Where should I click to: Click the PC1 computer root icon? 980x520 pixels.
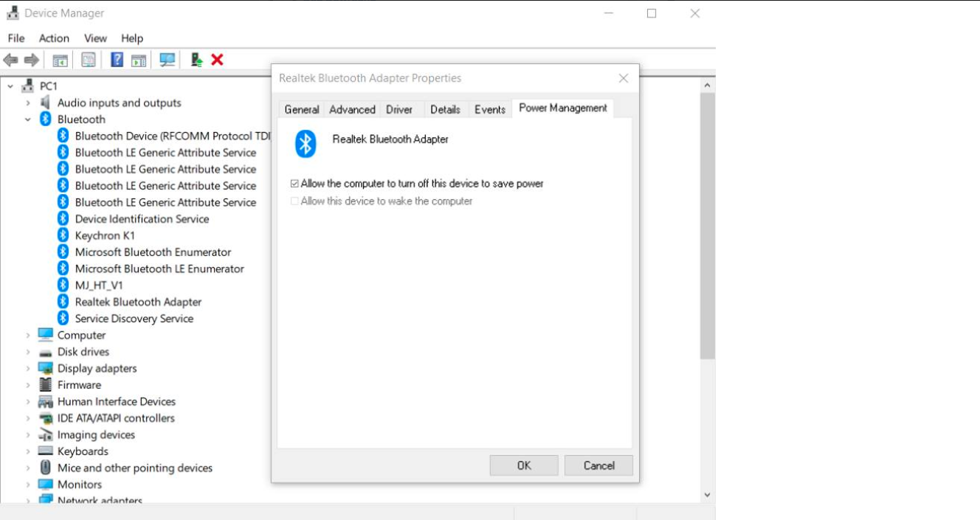click(x=28, y=86)
